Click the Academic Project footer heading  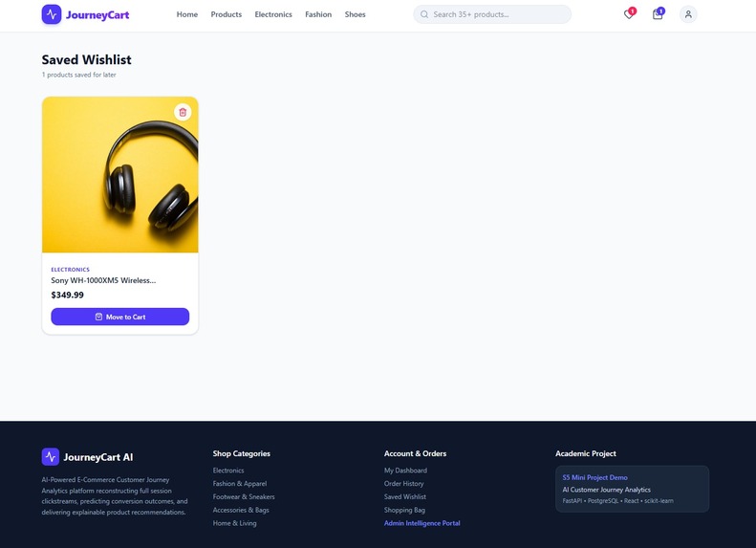tap(585, 453)
